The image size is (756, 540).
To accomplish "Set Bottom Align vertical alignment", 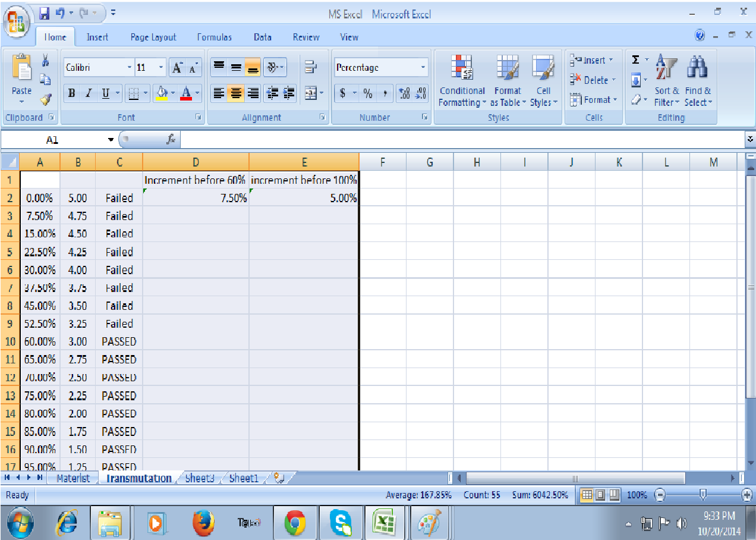I will [252, 67].
